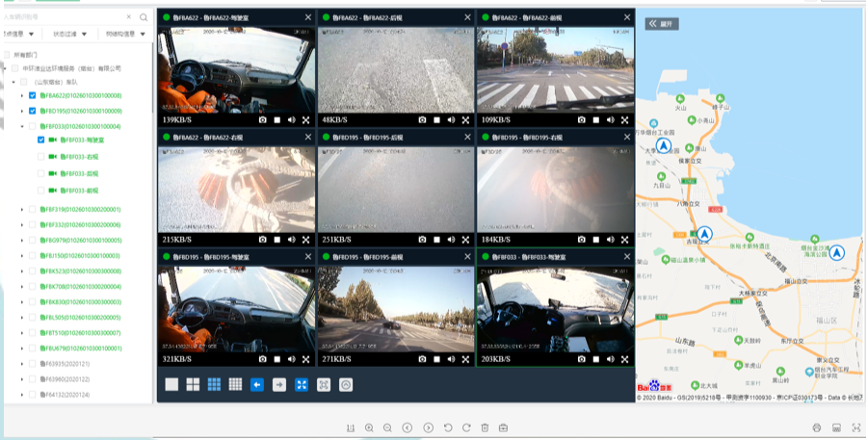Stop the 48KB/S video stream

coord(435,120)
